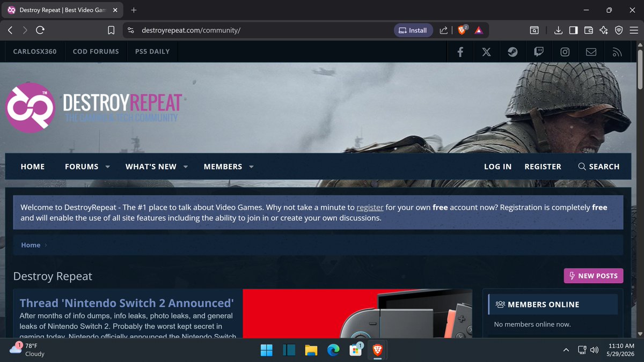The width and height of the screenshot is (644, 362).
Task: Open the Members nav item
Action: click(223, 167)
